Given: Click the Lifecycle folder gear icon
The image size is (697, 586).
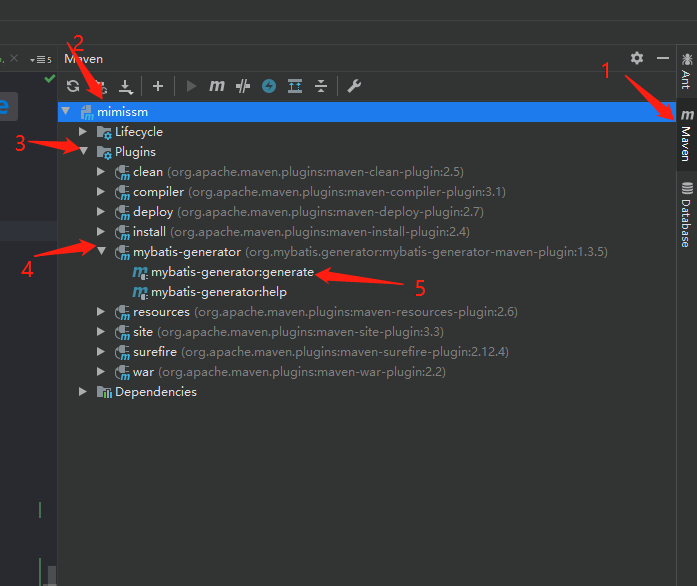Looking at the screenshot, I should point(104,132).
